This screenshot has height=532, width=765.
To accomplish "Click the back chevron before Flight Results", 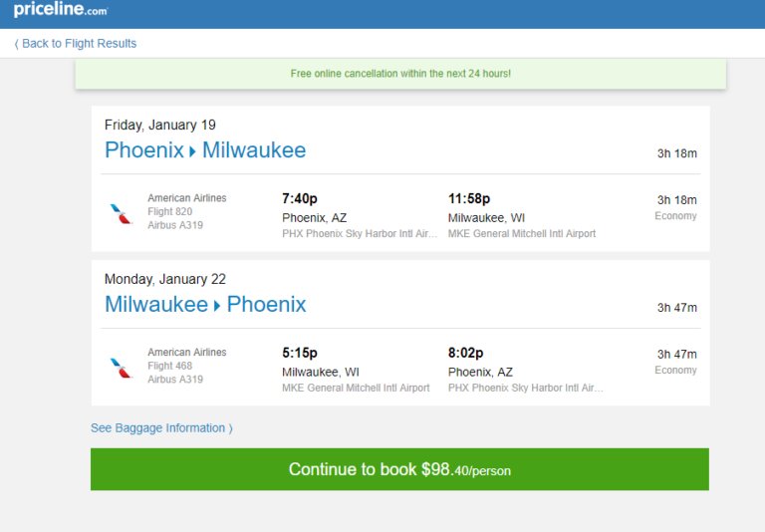I will tap(17, 44).
